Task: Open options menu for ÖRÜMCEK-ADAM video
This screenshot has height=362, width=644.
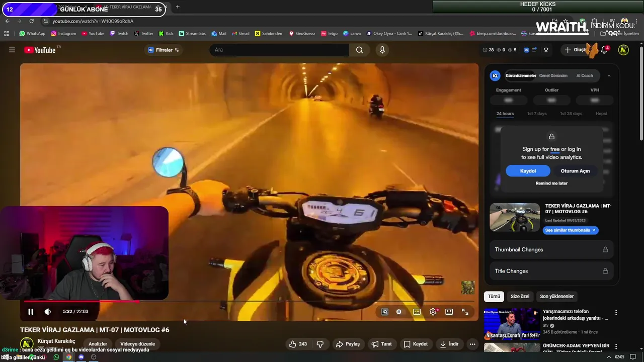Action: pos(616,347)
